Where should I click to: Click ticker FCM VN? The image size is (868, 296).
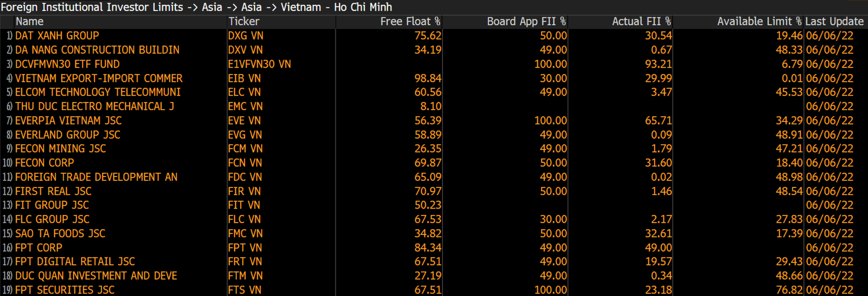pyautogui.click(x=245, y=148)
